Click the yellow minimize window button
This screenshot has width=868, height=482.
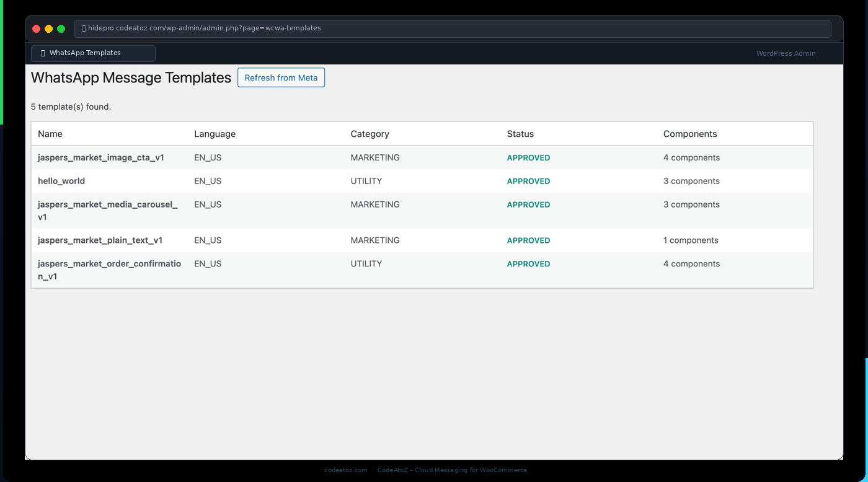point(48,28)
